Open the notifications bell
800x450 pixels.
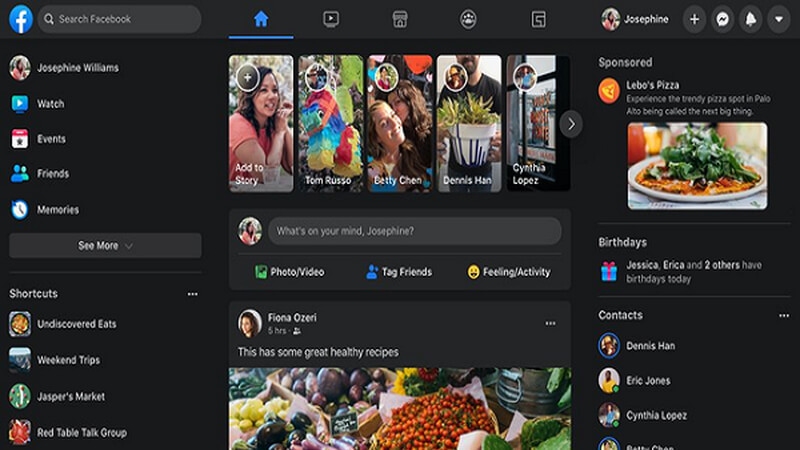(750, 19)
